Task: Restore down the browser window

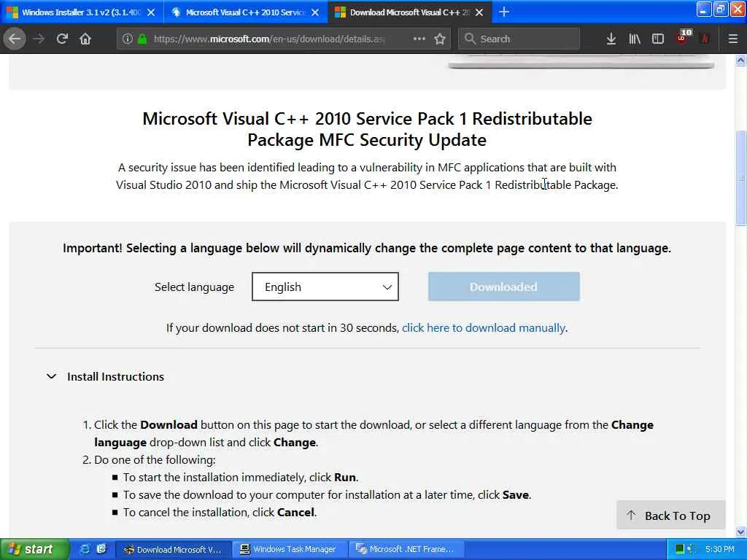Action: [x=720, y=9]
